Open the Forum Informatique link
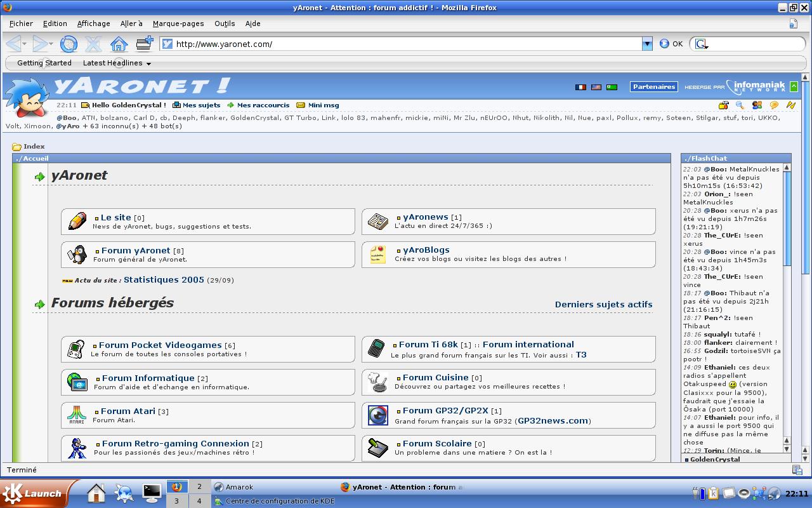Viewport: 812px width, 508px height. pyautogui.click(x=148, y=378)
